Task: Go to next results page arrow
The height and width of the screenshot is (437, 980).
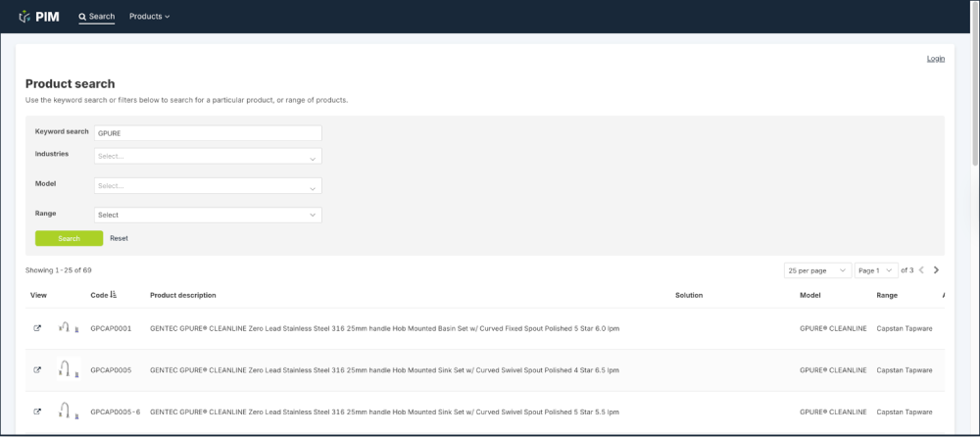Action: click(x=936, y=270)
